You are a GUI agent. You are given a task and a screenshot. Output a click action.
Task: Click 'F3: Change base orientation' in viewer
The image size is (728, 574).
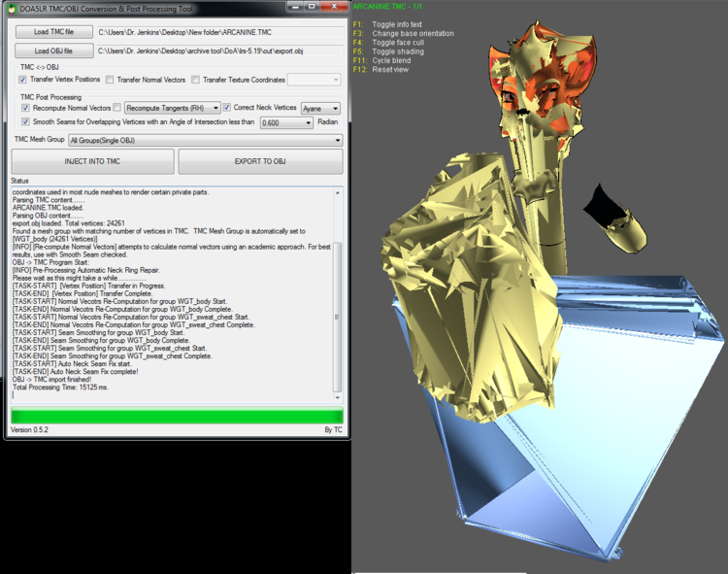404,33
